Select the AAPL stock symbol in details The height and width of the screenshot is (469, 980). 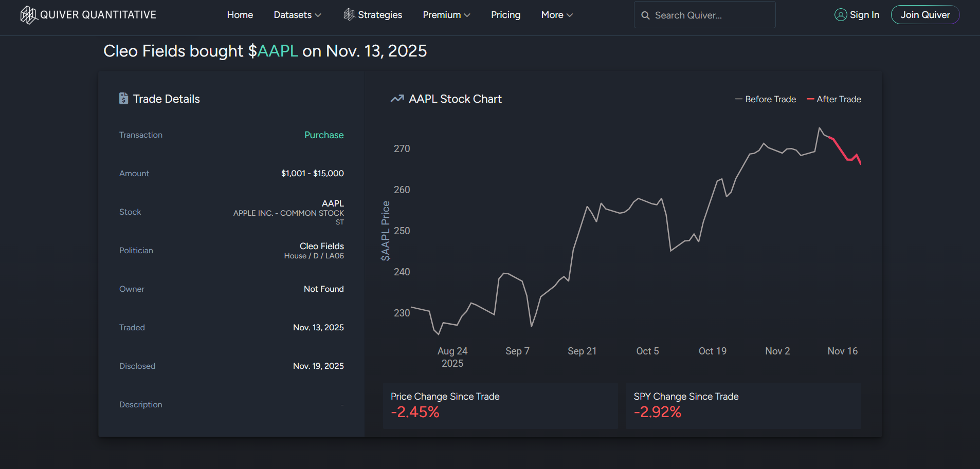tap(333, 203)
